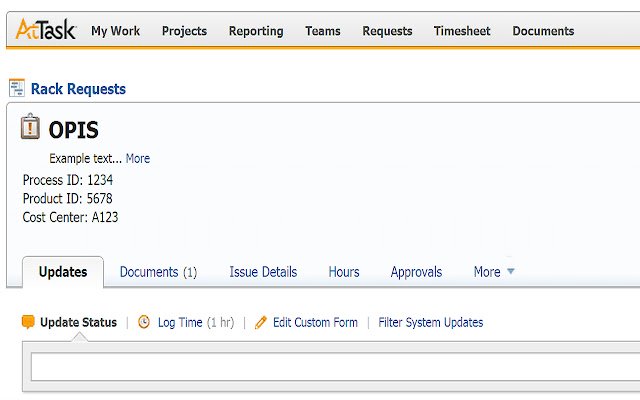
Task: Open the Hours tab
Action: pos(344,272)
